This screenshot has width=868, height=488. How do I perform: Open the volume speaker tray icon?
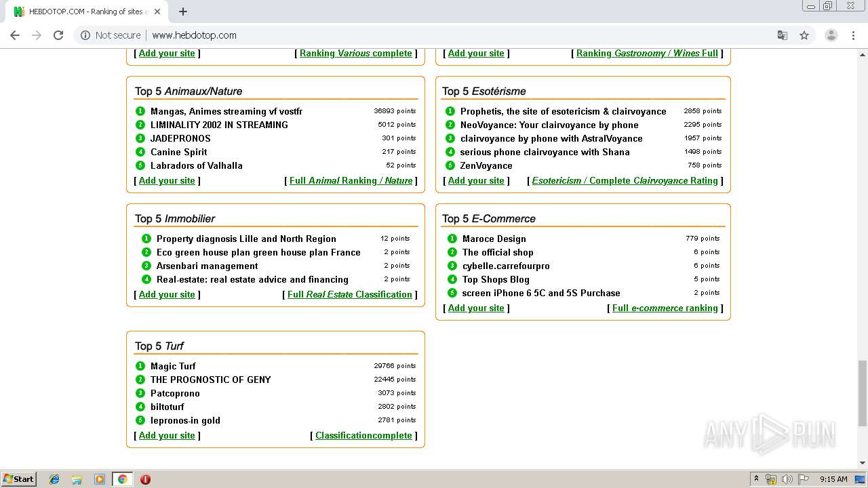[787, 479]
